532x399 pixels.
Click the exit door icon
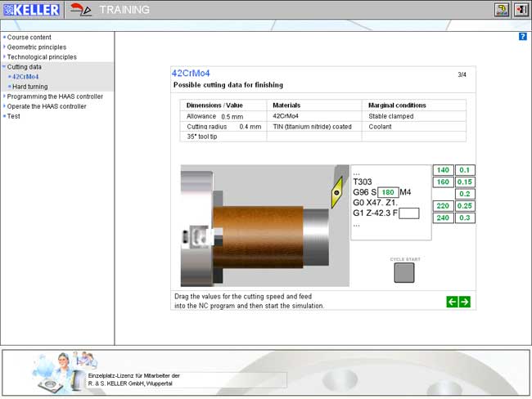click(521, 10)
